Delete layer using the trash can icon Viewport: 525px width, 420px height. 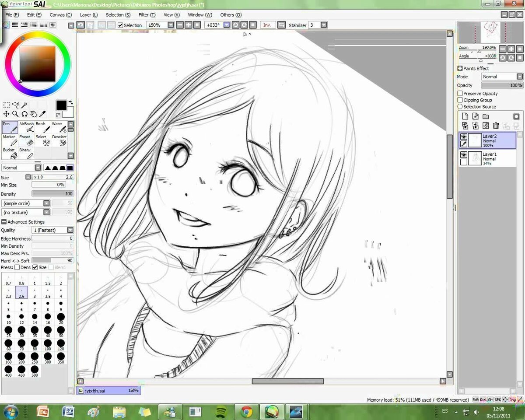coord(496,126)
